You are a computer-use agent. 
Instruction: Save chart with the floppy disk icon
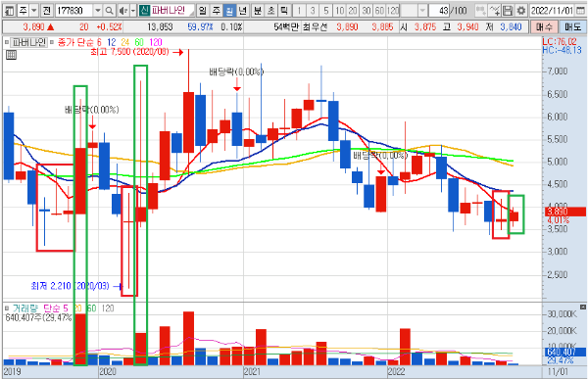[x=508, y=11]
